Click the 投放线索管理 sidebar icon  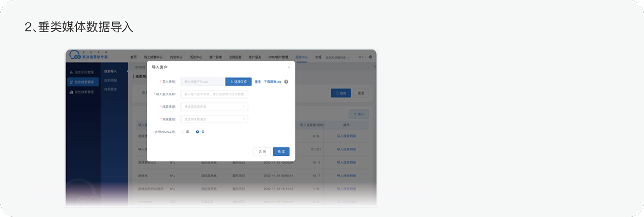pyautogui.click(x=71, y=82)
